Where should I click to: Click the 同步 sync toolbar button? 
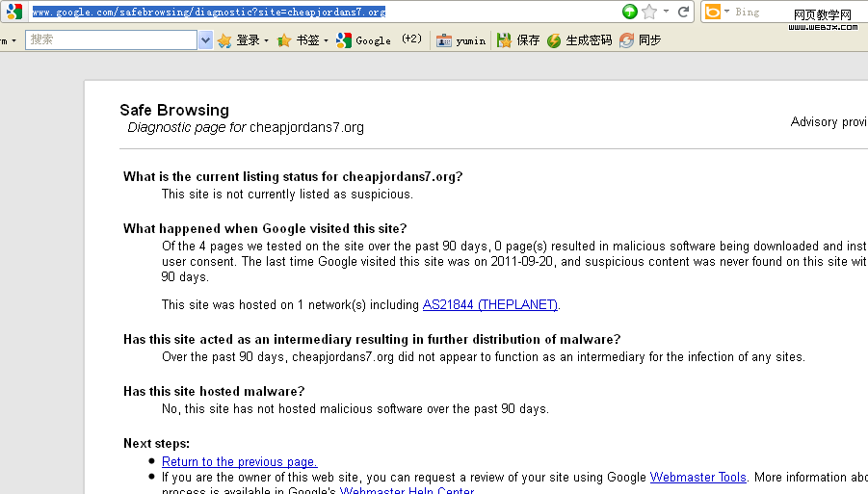tap(641, 40)
